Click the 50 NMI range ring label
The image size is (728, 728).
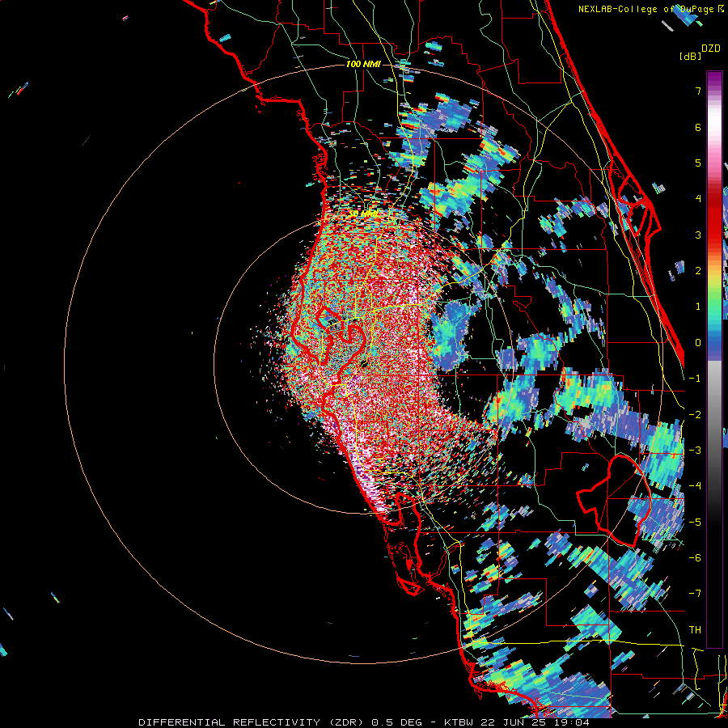[x=363, y=214]
